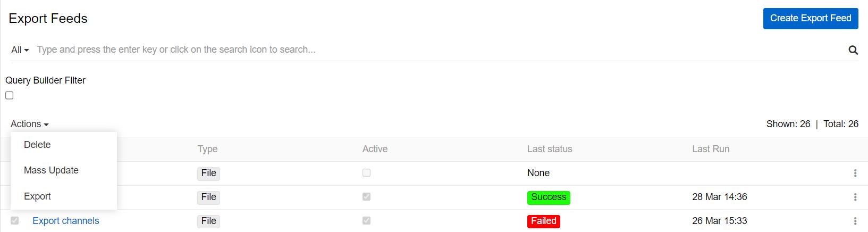
Task: Focus the search text field
Action: 439,49
